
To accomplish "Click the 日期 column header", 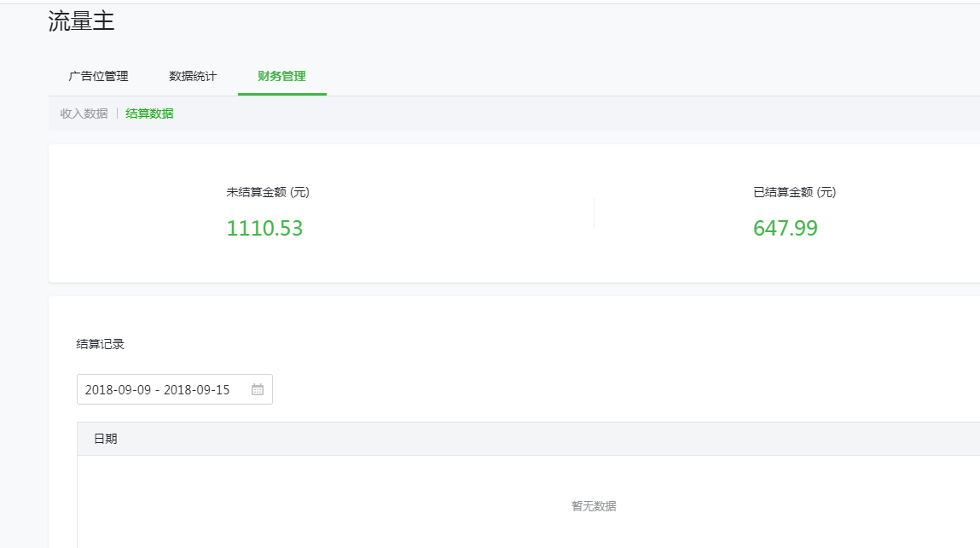I will coord(106,439).
